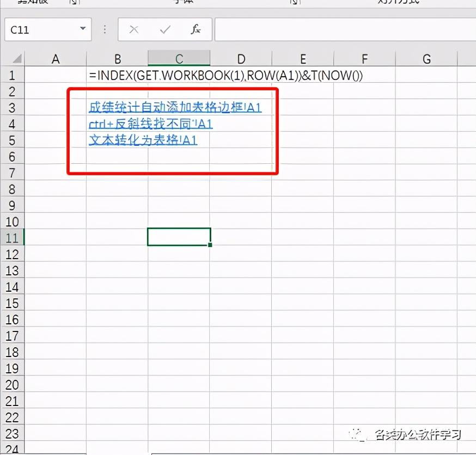Select row 9 header

pyautogui.click(x=12, y=206)
